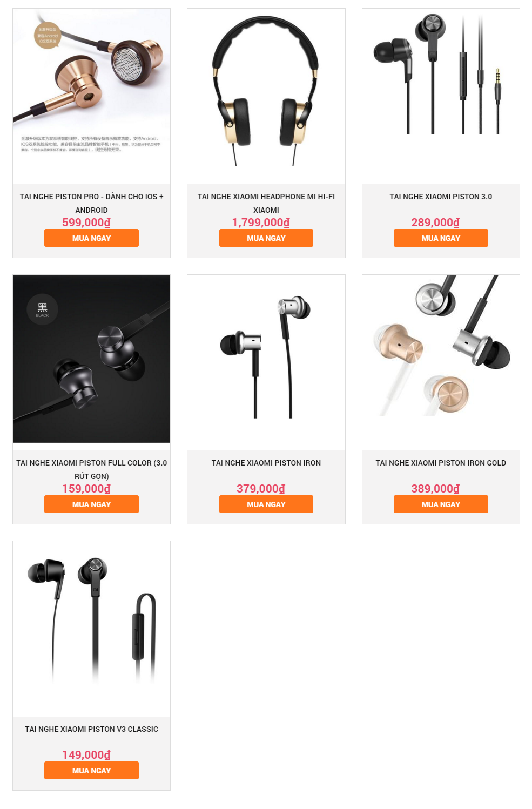Open the Piston V3 Classic title link
The height and width of the screenshot is (809, 532).
click(91, 729)
